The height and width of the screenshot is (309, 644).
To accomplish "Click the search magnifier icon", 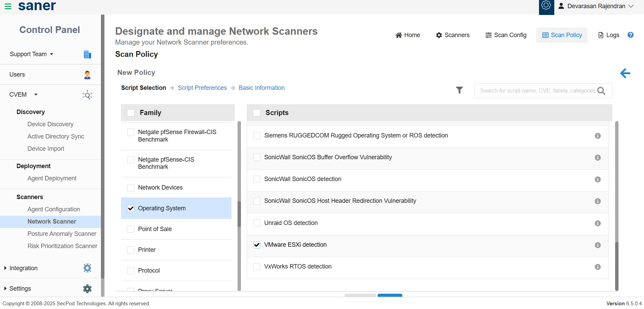I will click(x=601, y=91).
